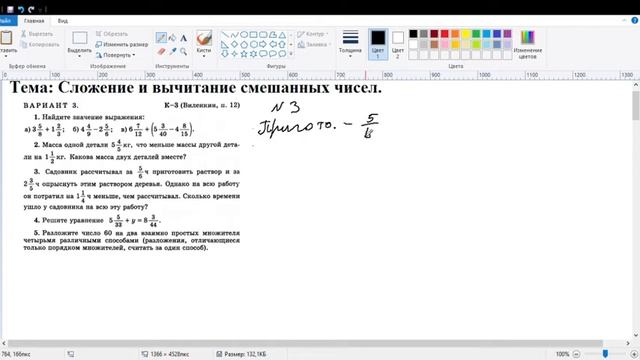The height and width of the screenshot is (360, 640).
Task: Click the zoom slider handle in status bar
Action: pyautogui.click(x=605, y=354)
